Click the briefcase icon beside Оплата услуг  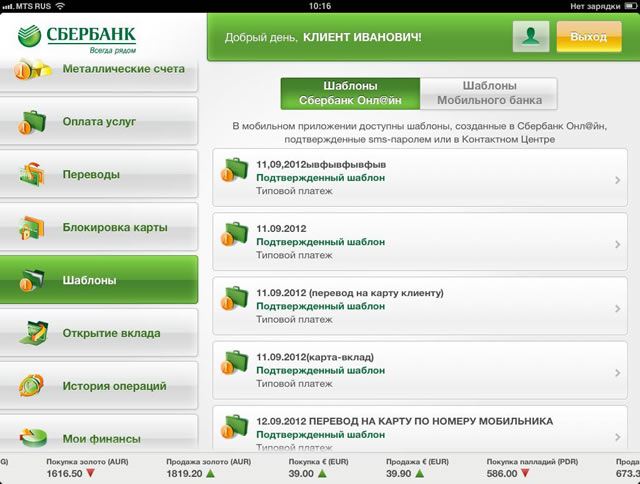point(32,122)
